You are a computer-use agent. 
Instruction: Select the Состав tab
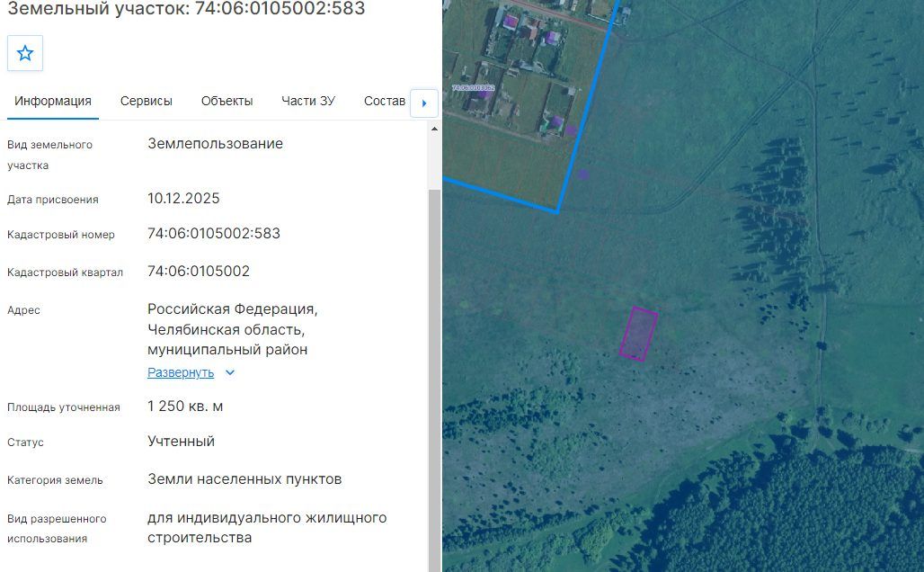tap(384, 101)
